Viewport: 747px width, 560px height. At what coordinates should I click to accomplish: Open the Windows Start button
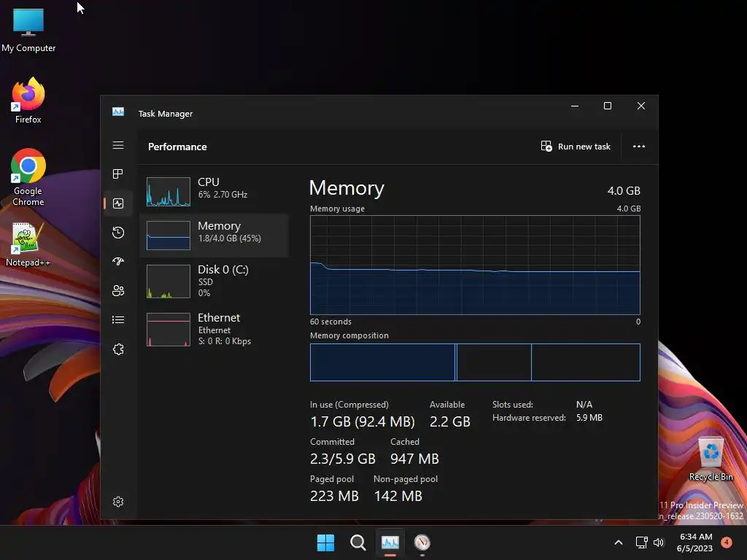click(325, 542)
